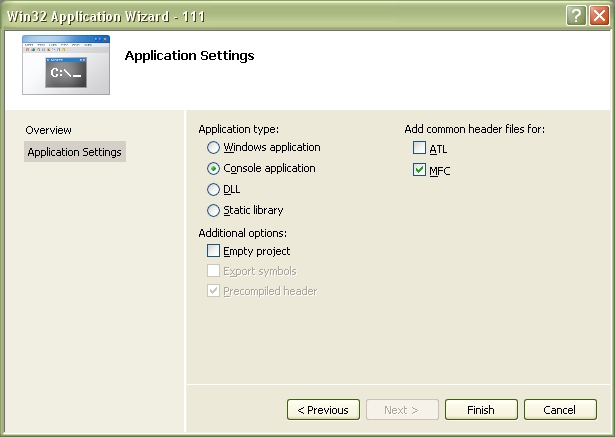Uncheck the MFC header files box

[419, 170]
